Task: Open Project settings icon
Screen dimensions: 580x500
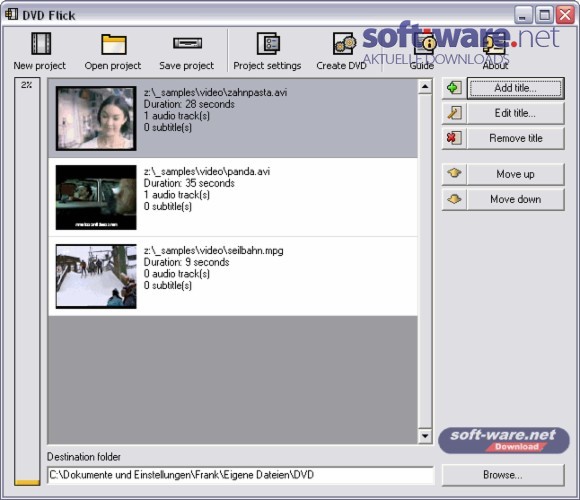Action: [268, 43]
